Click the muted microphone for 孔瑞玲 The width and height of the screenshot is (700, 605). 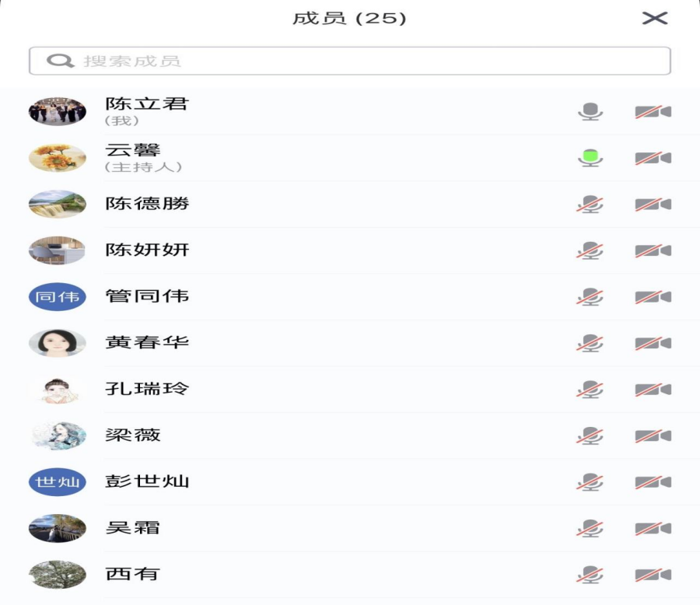590,390
